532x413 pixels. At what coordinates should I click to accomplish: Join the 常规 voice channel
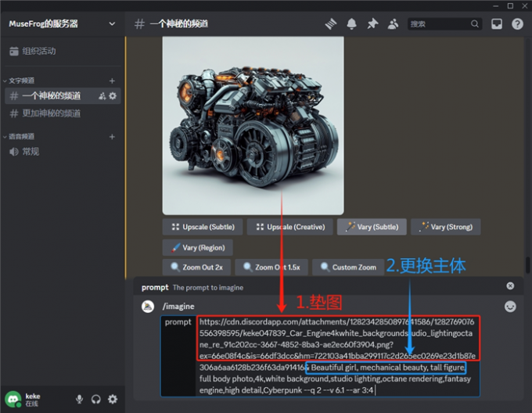(62, 152)
